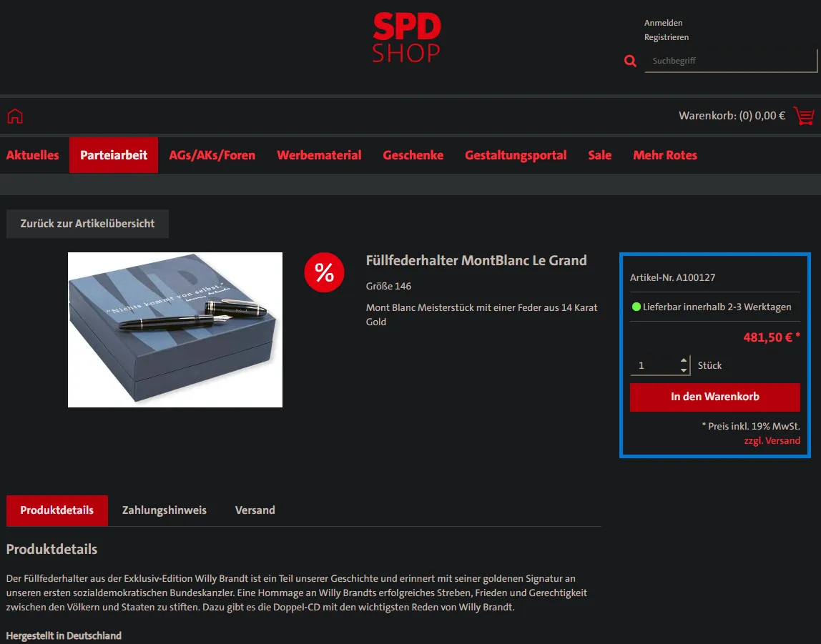Viewport: 821px width, 644px height.
Task: Click the Anmelden link
Action: click(x=663, y=23)
